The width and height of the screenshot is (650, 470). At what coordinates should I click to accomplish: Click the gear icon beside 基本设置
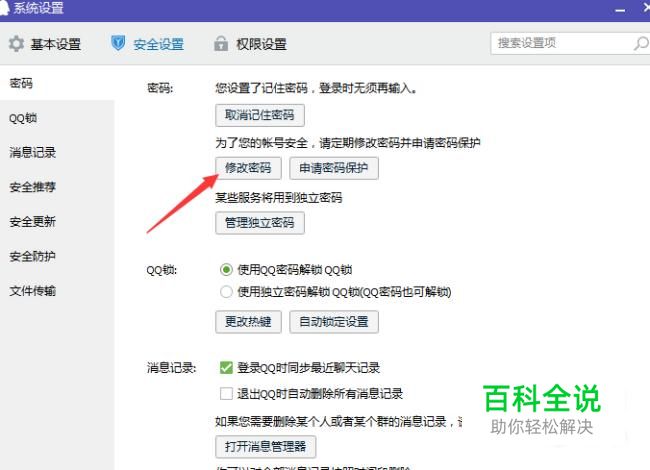click(17, 44)
